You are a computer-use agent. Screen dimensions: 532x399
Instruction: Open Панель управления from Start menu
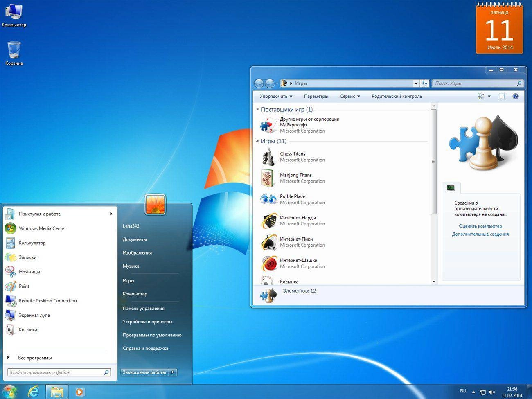click(x=143, y=308)
